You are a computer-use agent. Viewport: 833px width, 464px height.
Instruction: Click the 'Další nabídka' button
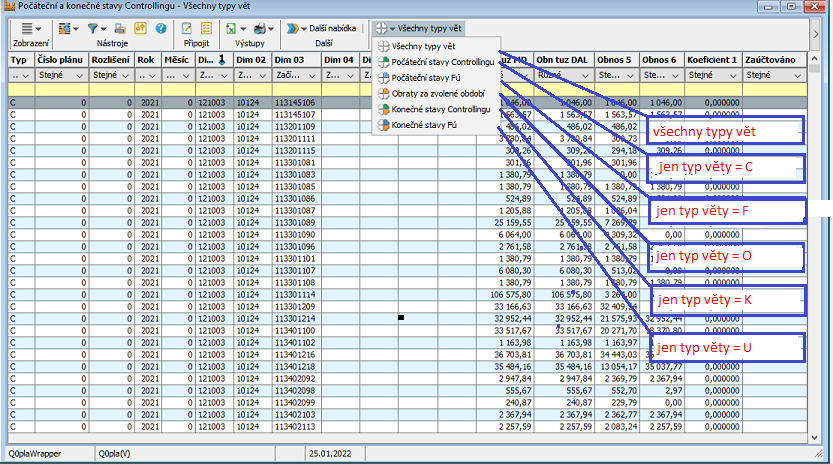point(322,29)
